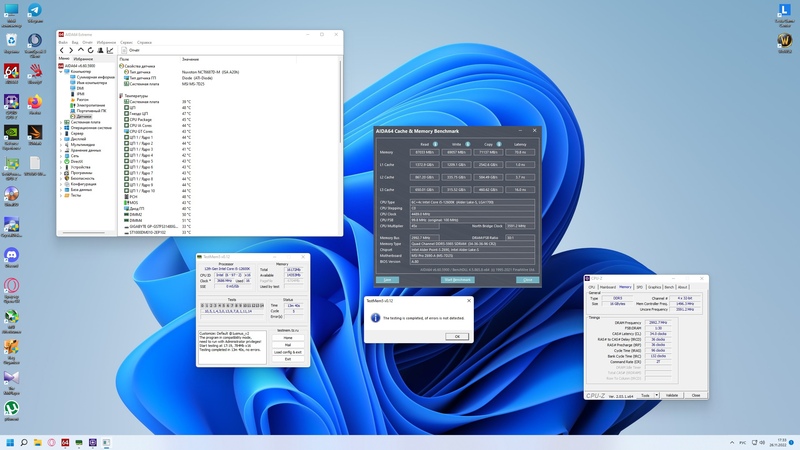Click AIDA64 toolbar up-level arrow
800x450 pixels.
(81, 50)
